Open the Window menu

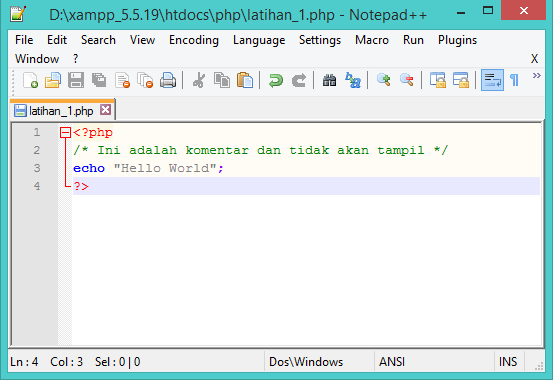[37, 59]
